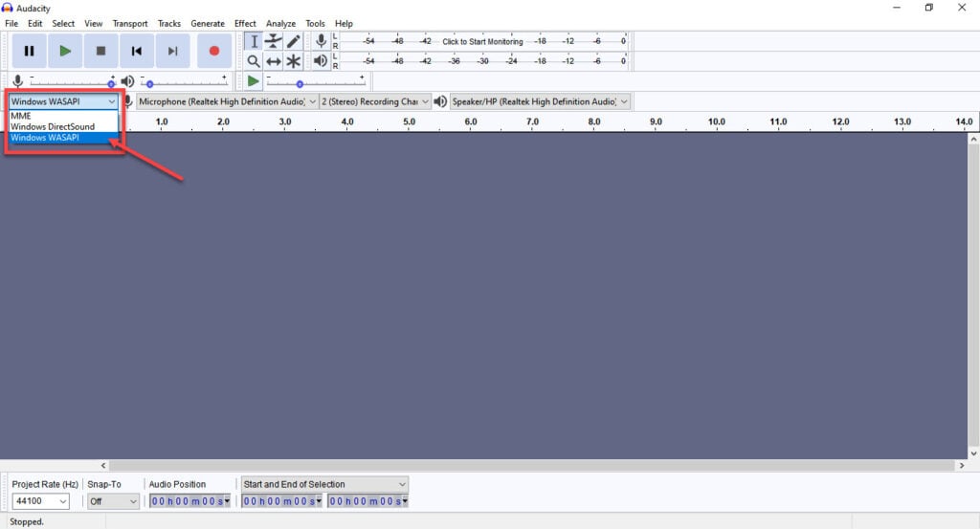Choose Windows DirectSound from host list

point(63,126)
